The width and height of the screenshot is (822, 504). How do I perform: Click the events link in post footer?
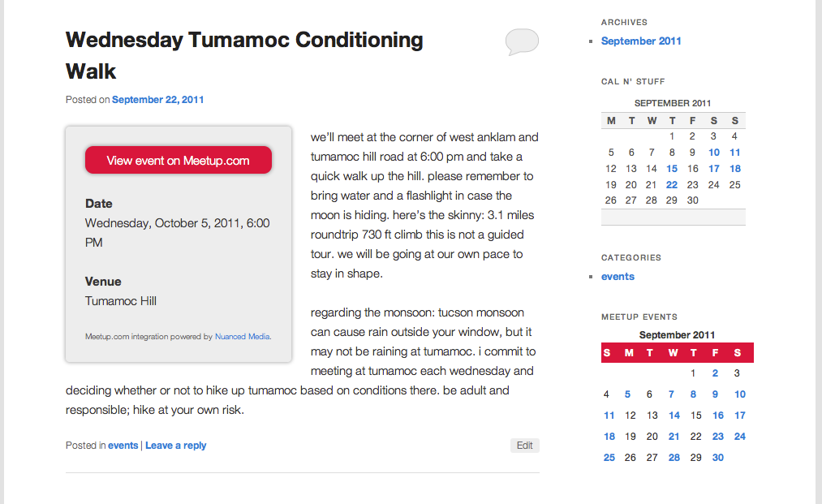click(x=123, y=446)
